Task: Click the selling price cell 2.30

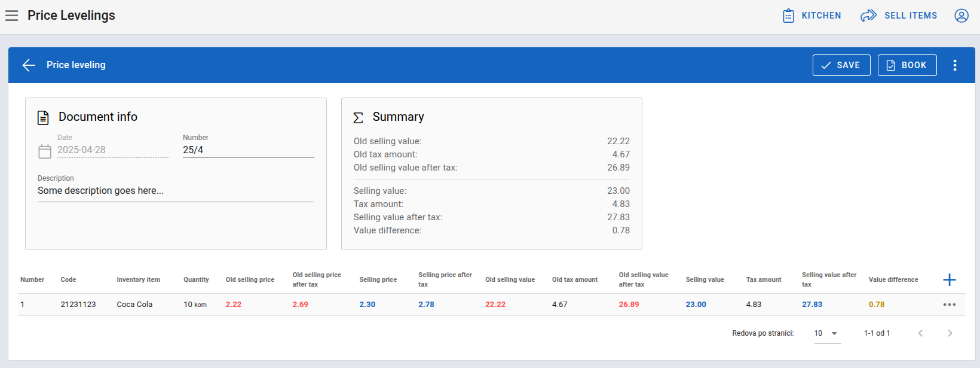Action: [x=367, y=305]
